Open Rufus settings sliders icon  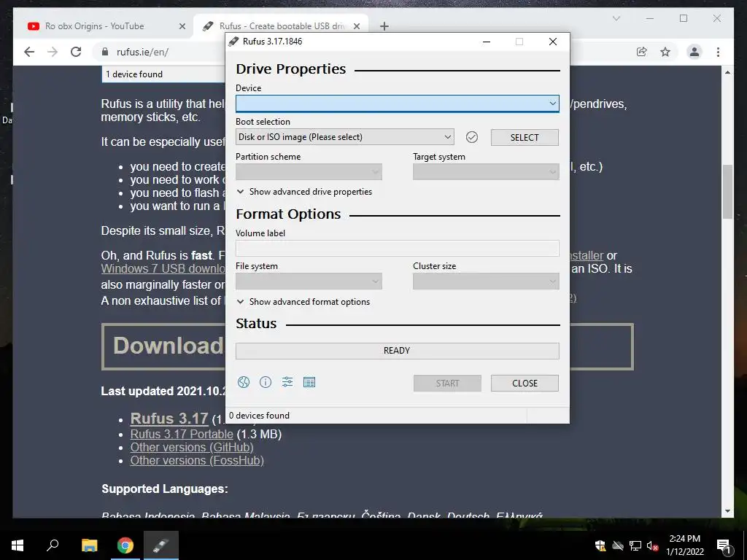pos(287,382)
